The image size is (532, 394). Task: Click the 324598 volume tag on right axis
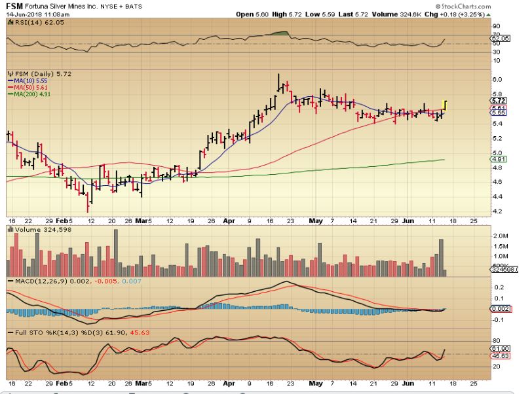pos(504,269)
